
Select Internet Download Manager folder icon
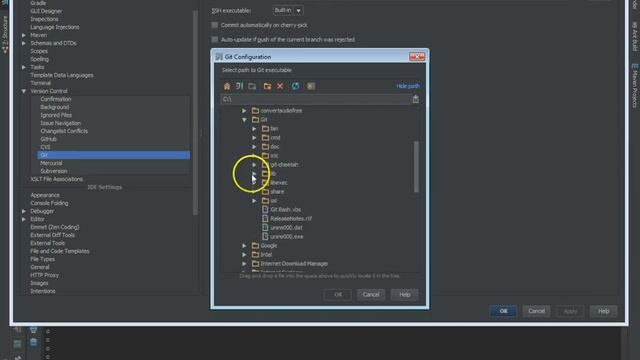[x=256, y=263]
